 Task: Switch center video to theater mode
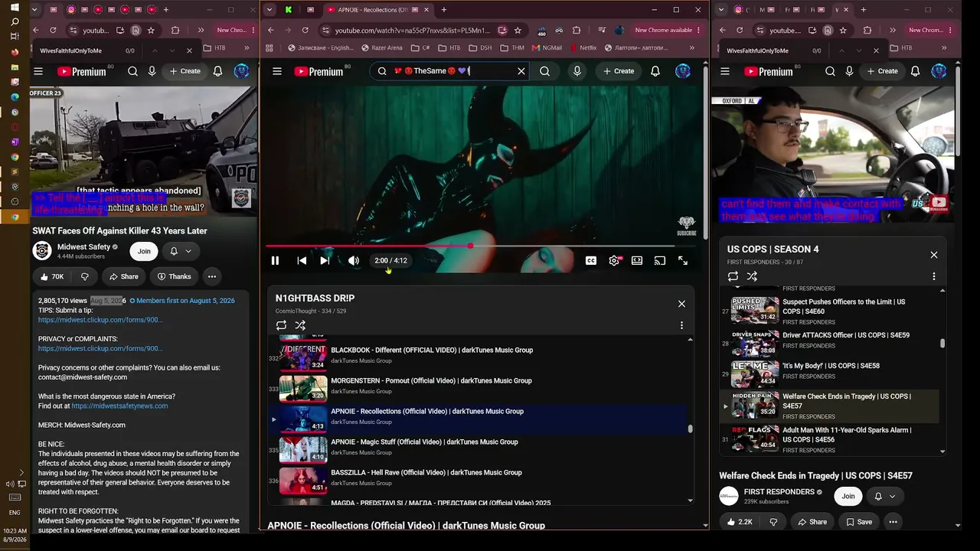tap(637, 260)
